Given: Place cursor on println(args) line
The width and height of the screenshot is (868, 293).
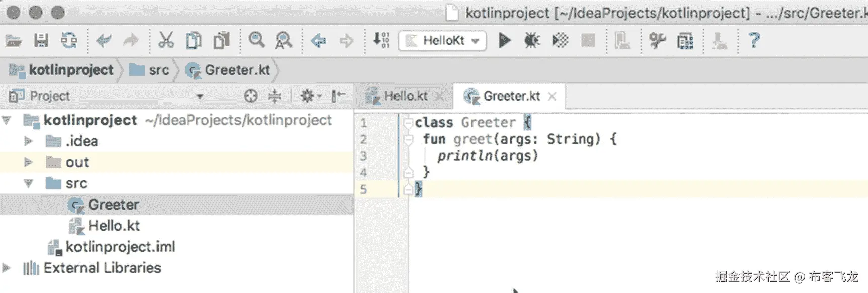Looking at the screenshot, I should click(488, 156).
